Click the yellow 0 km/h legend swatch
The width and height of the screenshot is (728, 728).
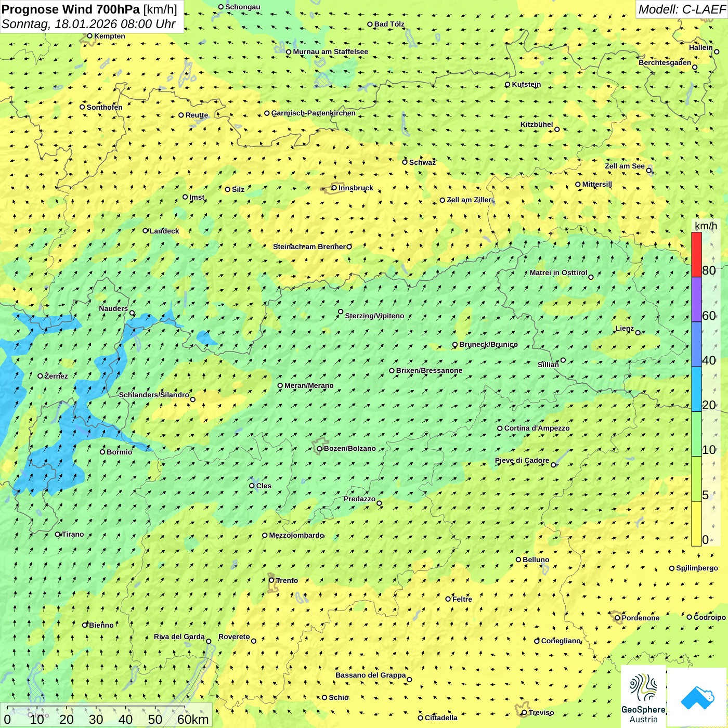[696, 524]
